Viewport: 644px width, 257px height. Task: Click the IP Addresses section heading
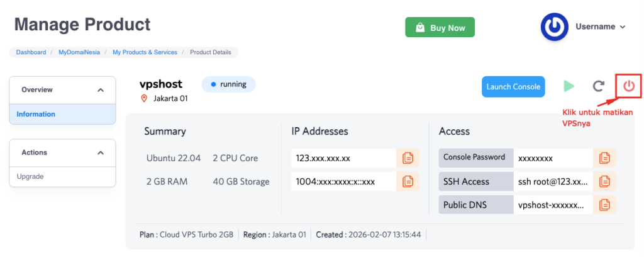click(320, 132)
